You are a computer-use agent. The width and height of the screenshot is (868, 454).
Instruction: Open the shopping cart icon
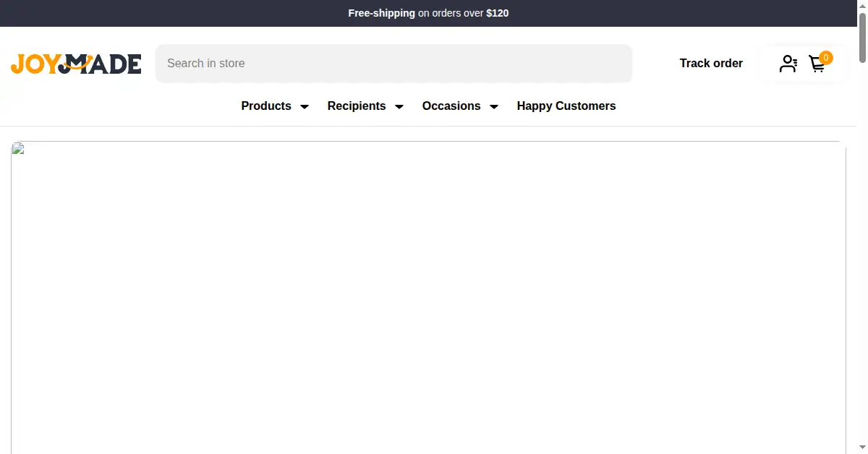click(818, 64)
